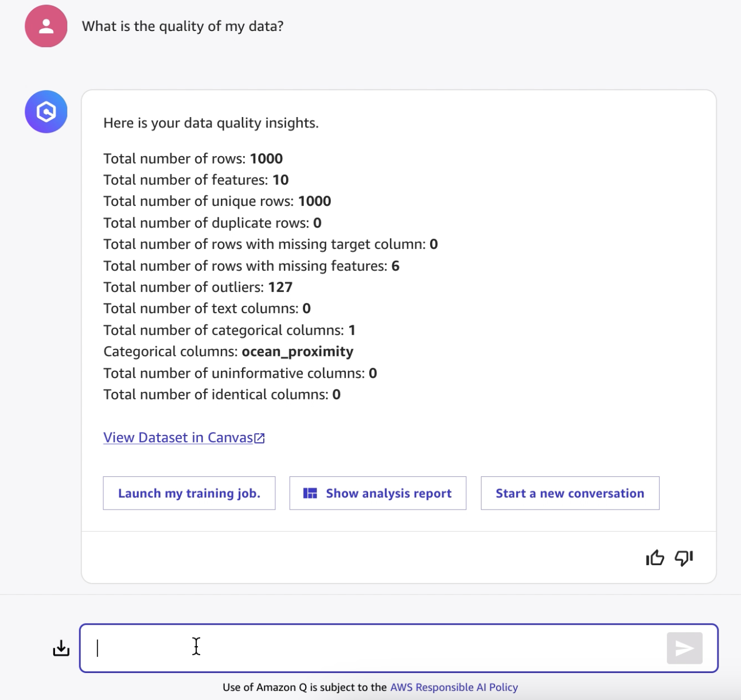Image resolution: width=741 pixels, height=700 pixels.
Task: Click the Total number of rows line
Action: (193, 158)
